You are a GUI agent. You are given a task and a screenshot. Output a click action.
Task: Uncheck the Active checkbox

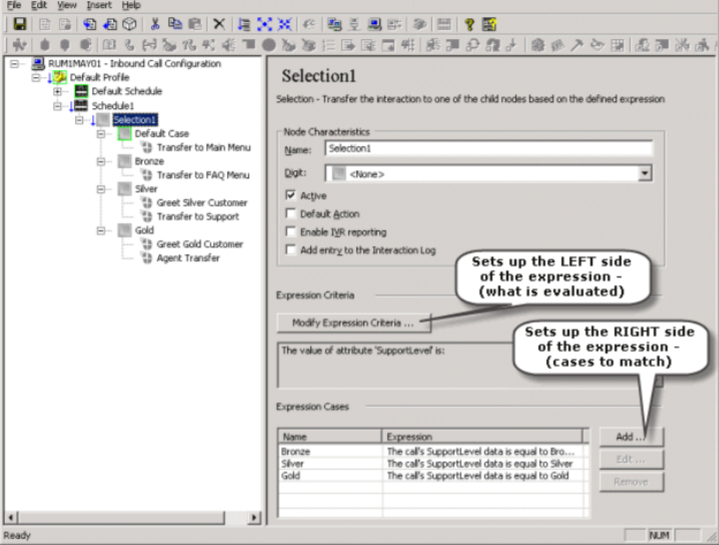[291, 196]
